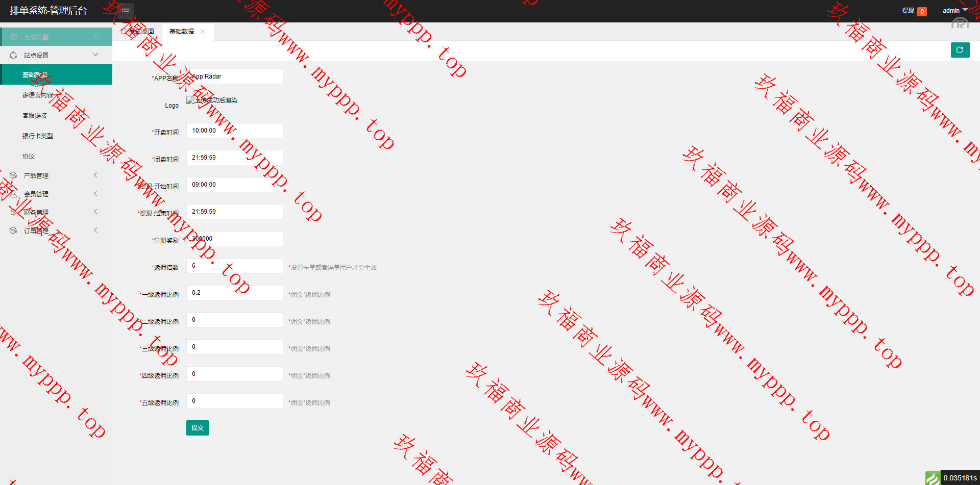Click the 会员管理 user icon
Image resolution: width=980 pixels, height=485 pixels.
coord(14,194)
